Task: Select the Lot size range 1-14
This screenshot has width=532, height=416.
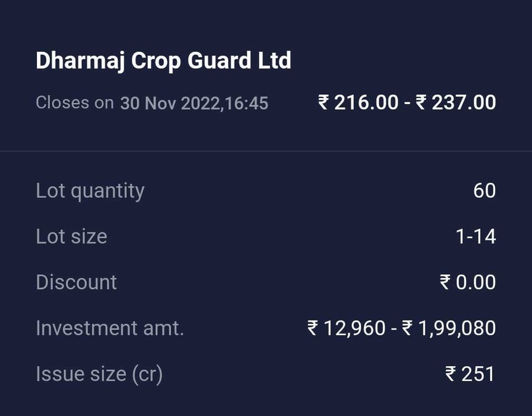Action: (481, 236)
